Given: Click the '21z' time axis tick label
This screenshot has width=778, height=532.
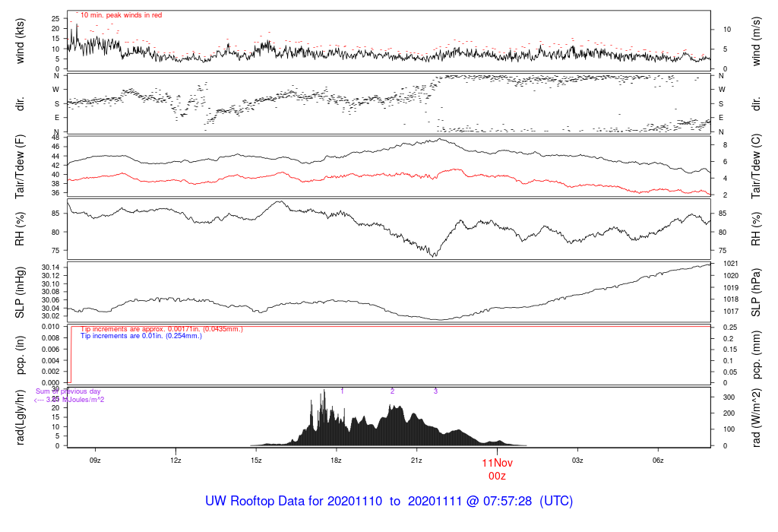Looking at the screenshot, I should coord(416,461).
